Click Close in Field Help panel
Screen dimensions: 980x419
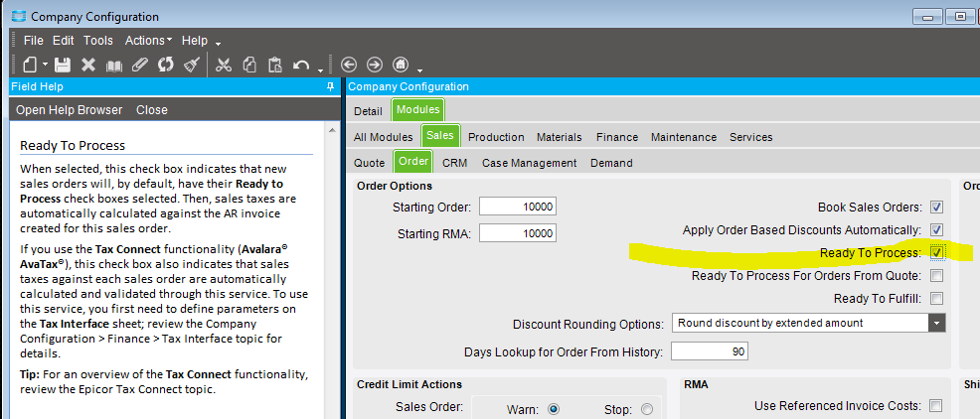tap(152, 110)
